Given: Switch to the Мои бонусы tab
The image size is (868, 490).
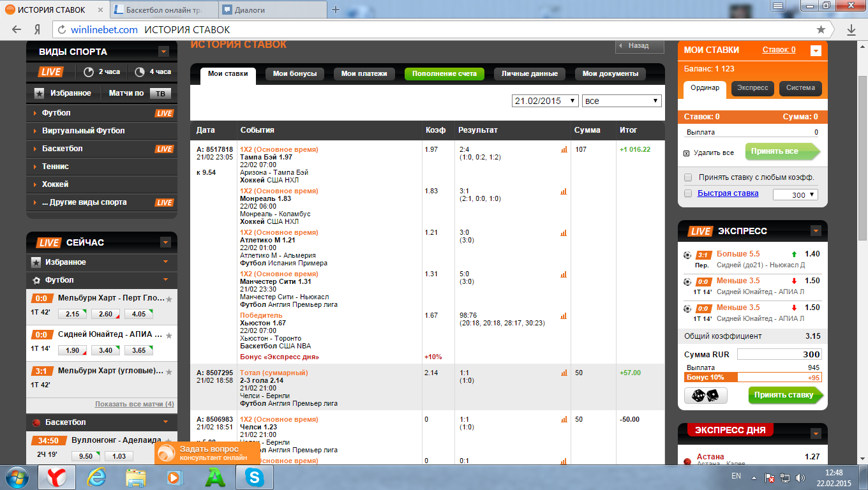Looking at the screenshot, I should [295, 74].
